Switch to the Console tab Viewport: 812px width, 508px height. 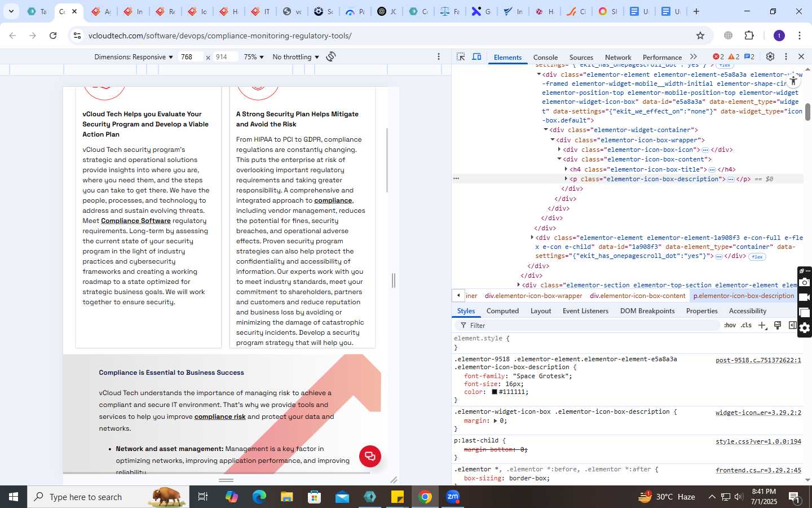pyautogui.click(x=545, y=57)
